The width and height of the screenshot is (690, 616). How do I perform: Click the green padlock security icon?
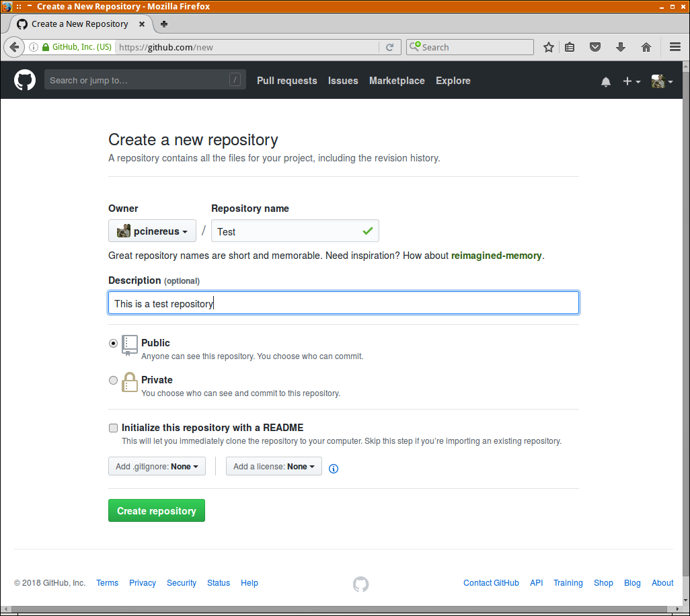pyautogui.click(x=46, y=47)
